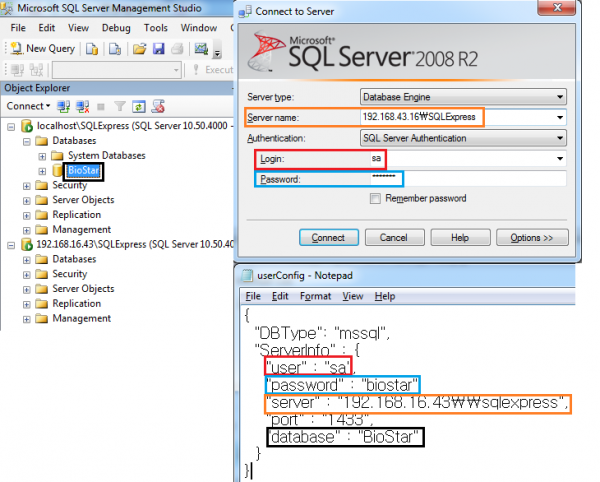This screenshot has height=482, width=600.
Task: Click the Save disk icon in toolbar
Action: [x=157, y=48]
